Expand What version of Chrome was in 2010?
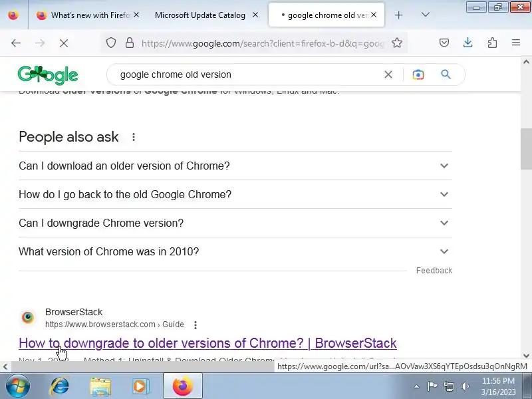This screenshot has height=399, width=532. click(235, 251)
